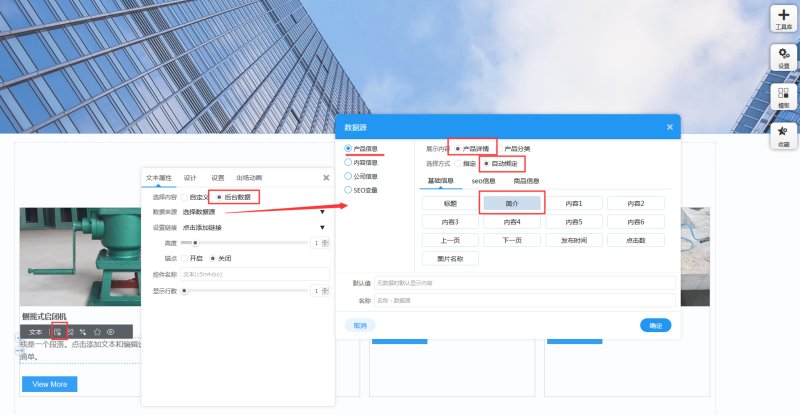This screenshot has height=415, width=800.
Task: Click the 默认值 default value input field
Action: point(525,283)
